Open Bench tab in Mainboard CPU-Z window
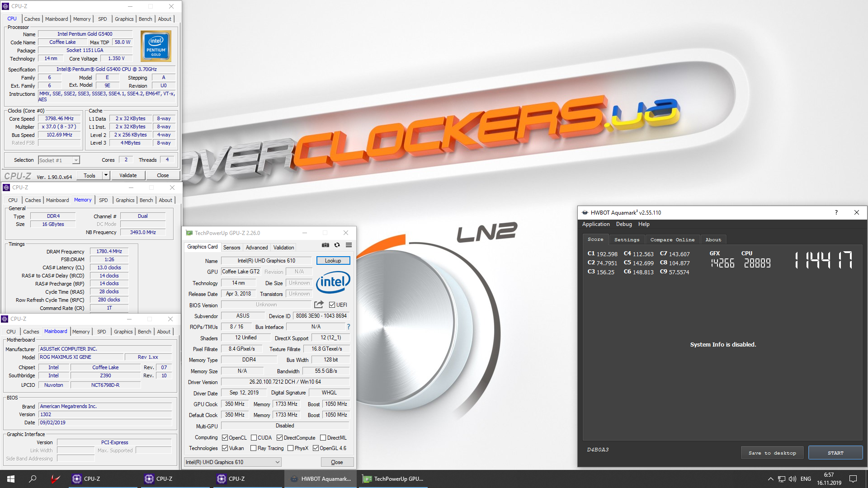 (144, 332)
